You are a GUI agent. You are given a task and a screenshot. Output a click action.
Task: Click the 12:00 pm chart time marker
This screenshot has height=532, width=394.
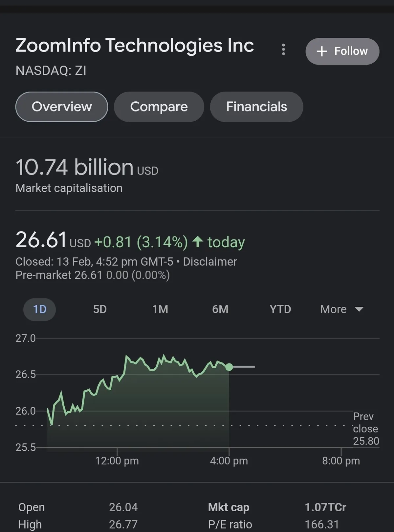tap(117, 460)
